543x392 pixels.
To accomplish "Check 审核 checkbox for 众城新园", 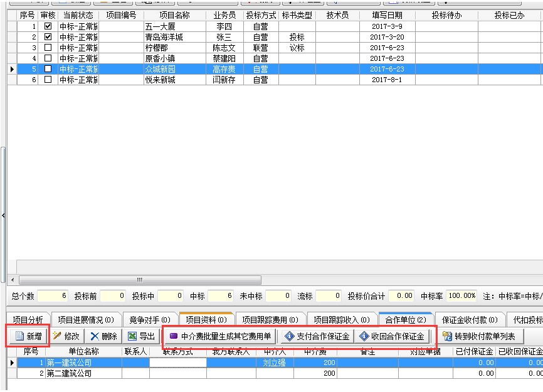I will click(48, 69).
